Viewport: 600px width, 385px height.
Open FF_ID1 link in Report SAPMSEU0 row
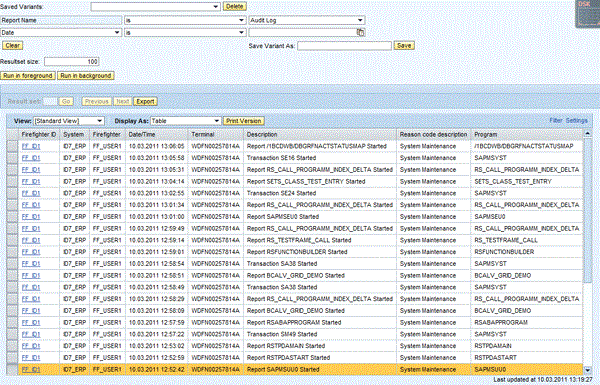(31, 217)
